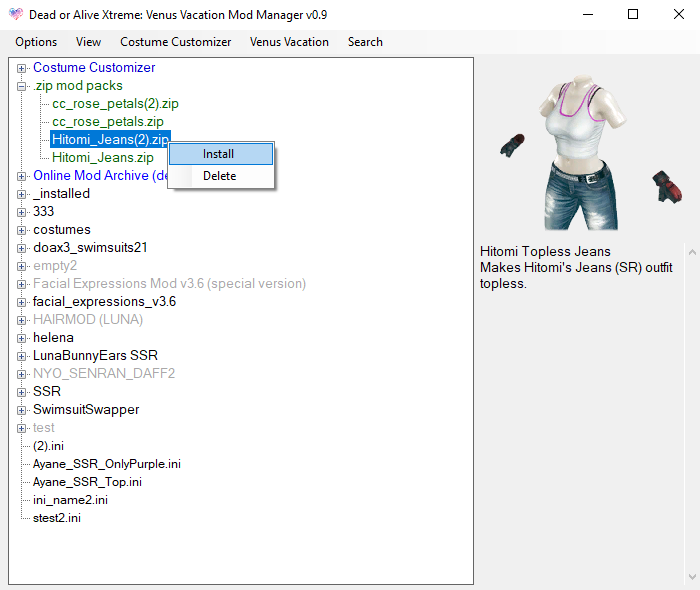Screen dimensions: 700x590
Task: Expand the NYO_SENRAN_DAFF2 node
Action: [21, 374]
